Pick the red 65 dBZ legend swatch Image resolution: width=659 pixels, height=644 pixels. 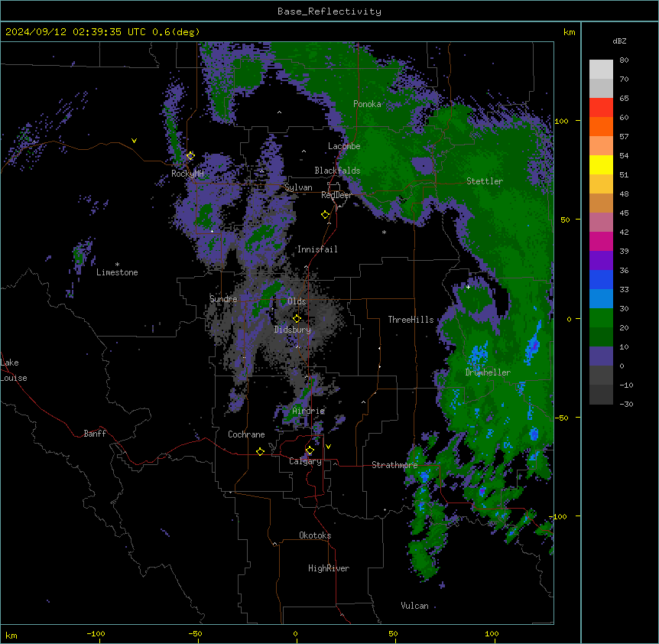(601, 107)
